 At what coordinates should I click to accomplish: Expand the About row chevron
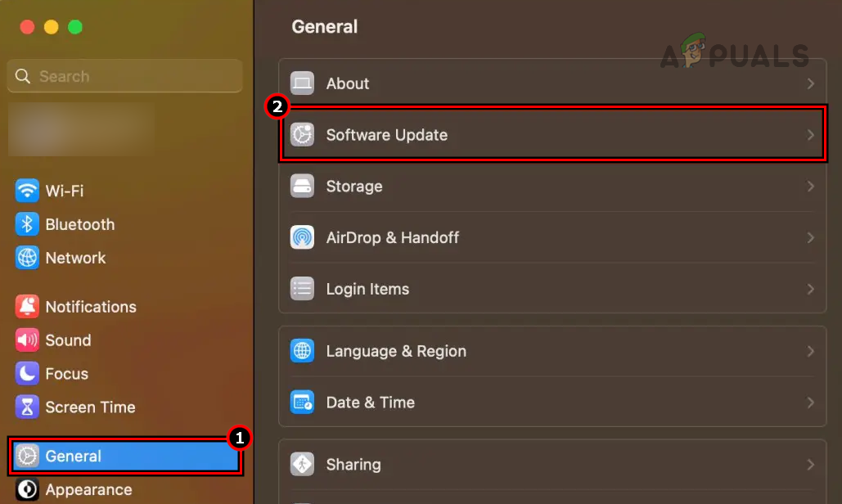tap(811, 83)
